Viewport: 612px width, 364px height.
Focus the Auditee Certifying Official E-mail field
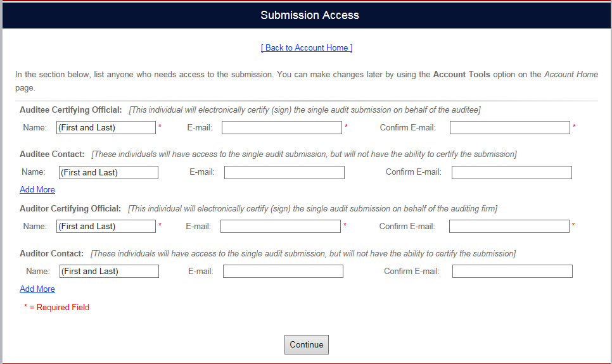click(x=281, y=128)
